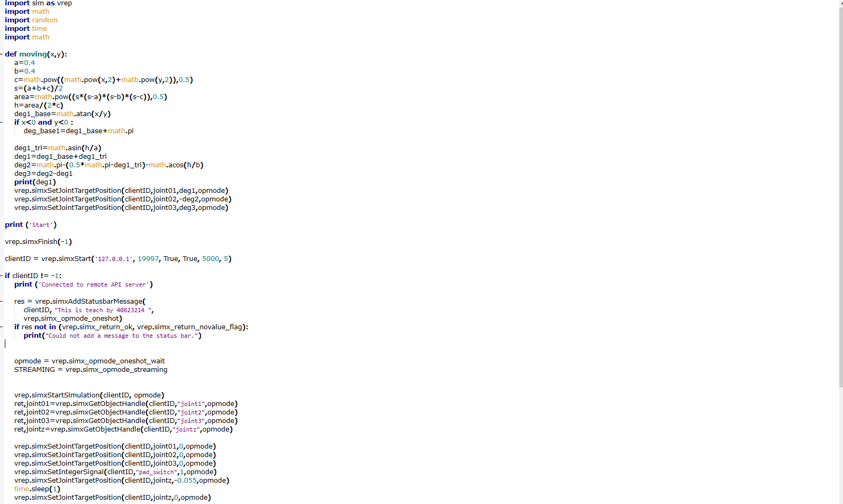Click the line 'time.sleep(1)'

coord(37,489)
